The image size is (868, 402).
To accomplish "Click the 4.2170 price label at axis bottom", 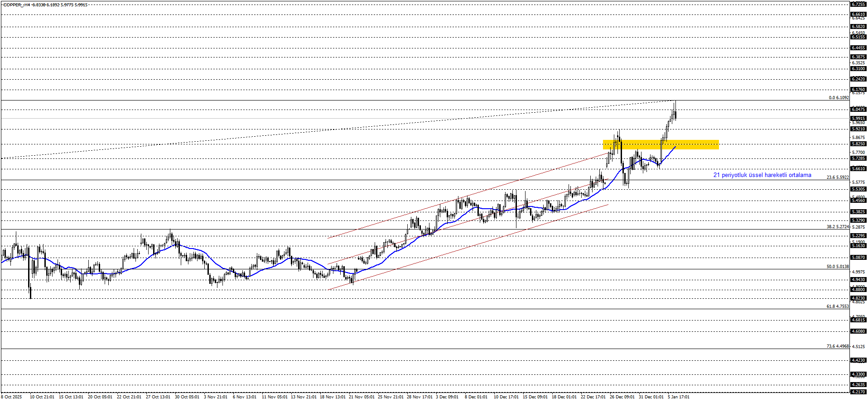I will point(858,392).
